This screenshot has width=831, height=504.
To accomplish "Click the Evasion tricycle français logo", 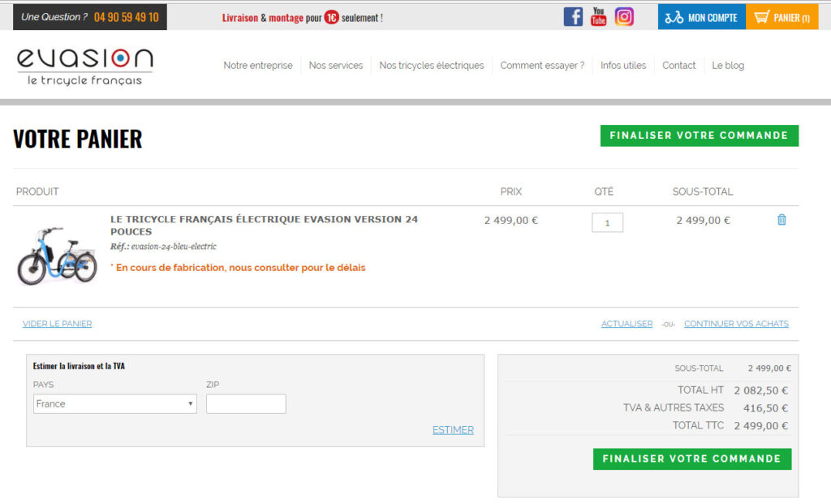I will (x=85, y=67).
